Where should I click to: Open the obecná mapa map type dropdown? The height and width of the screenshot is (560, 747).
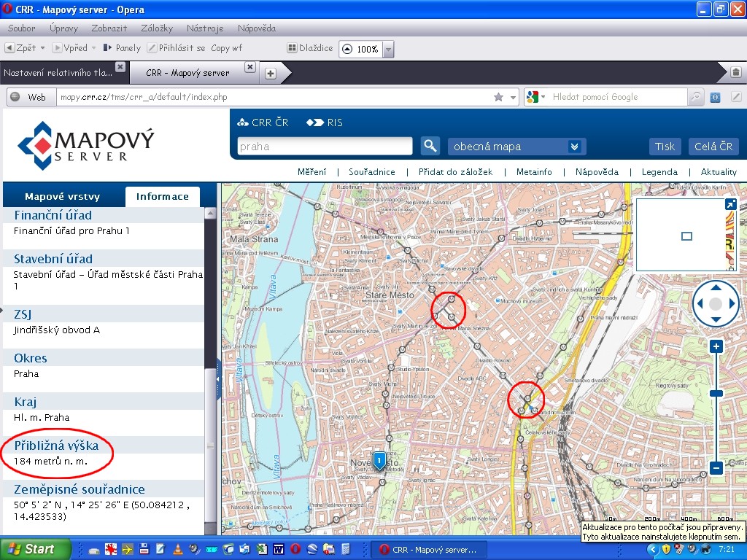click(575, 147)
